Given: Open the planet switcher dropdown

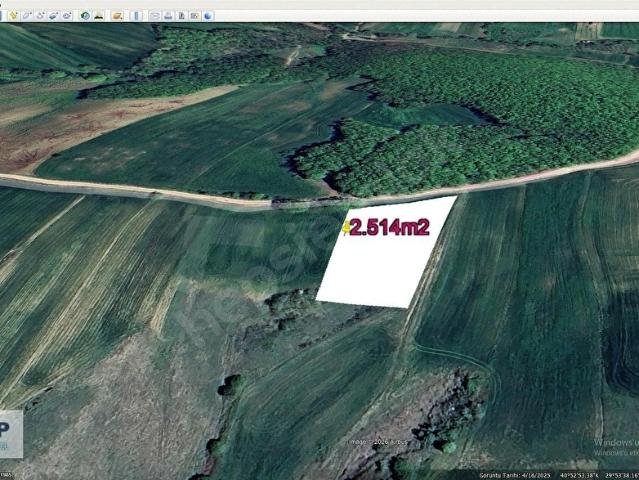Looking at the screenshot, I should click(x=117, y=15).
